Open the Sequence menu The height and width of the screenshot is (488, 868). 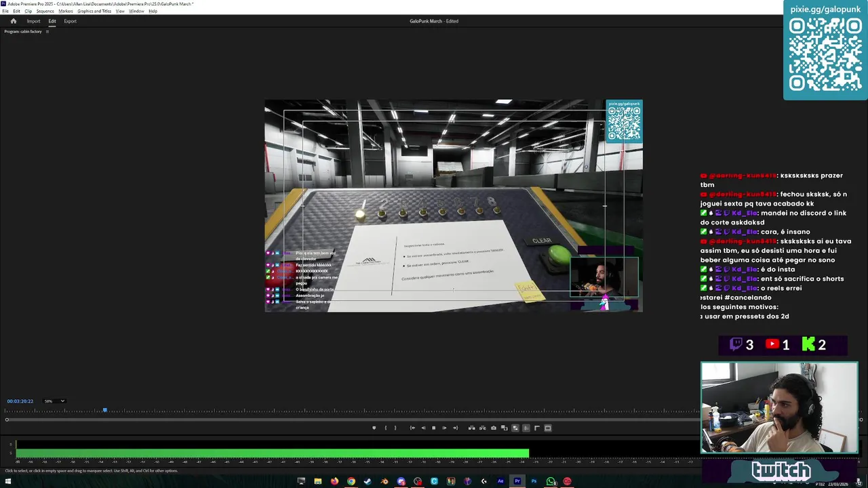click(x=45, y=12)
